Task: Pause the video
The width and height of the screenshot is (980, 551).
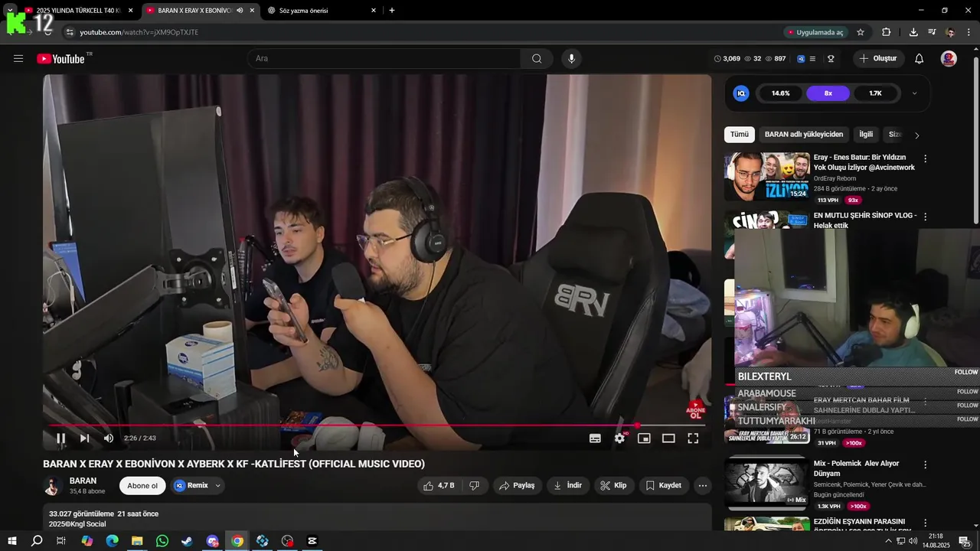Action: tap(60, 439)
